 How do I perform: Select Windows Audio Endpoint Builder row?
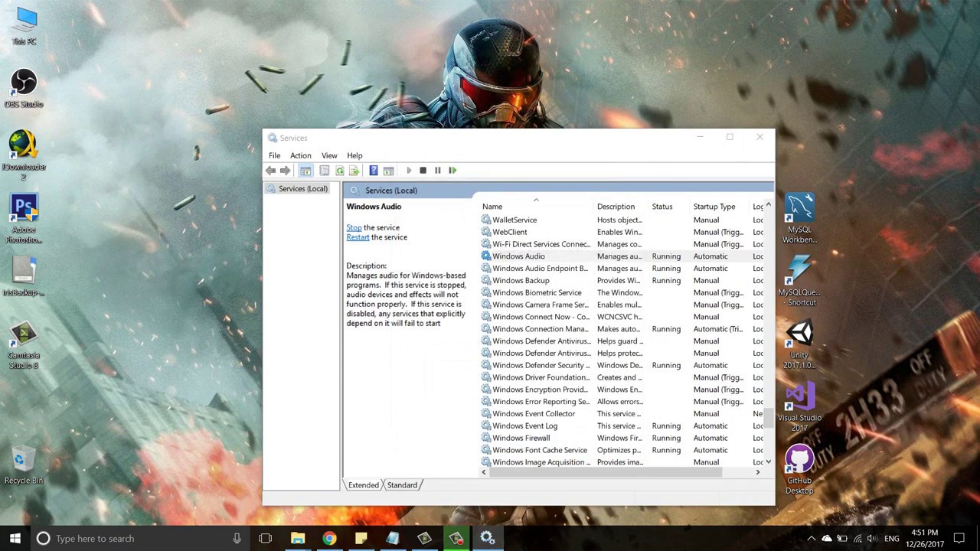[x=622, y=269]
